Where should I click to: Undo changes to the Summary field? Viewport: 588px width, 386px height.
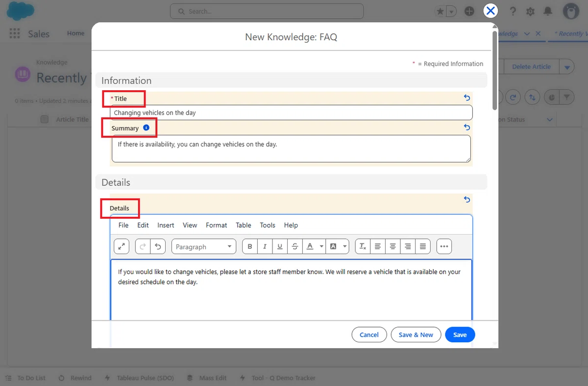(467, 127)
